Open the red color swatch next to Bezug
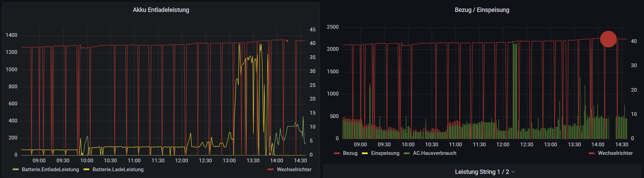Viewport: 644px width, 178px height. (x=337, y=153)
